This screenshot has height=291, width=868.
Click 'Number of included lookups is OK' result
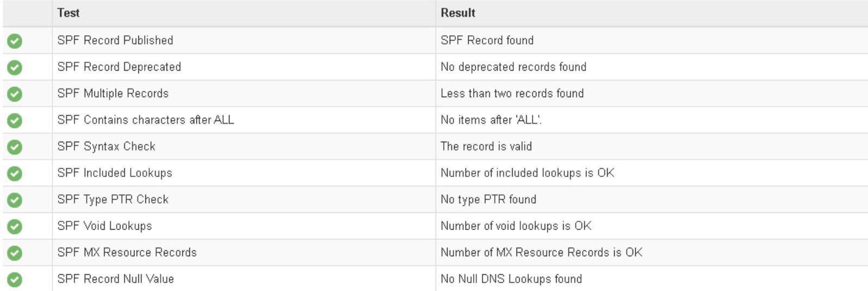pyautogui.click(x=527, y=173)
